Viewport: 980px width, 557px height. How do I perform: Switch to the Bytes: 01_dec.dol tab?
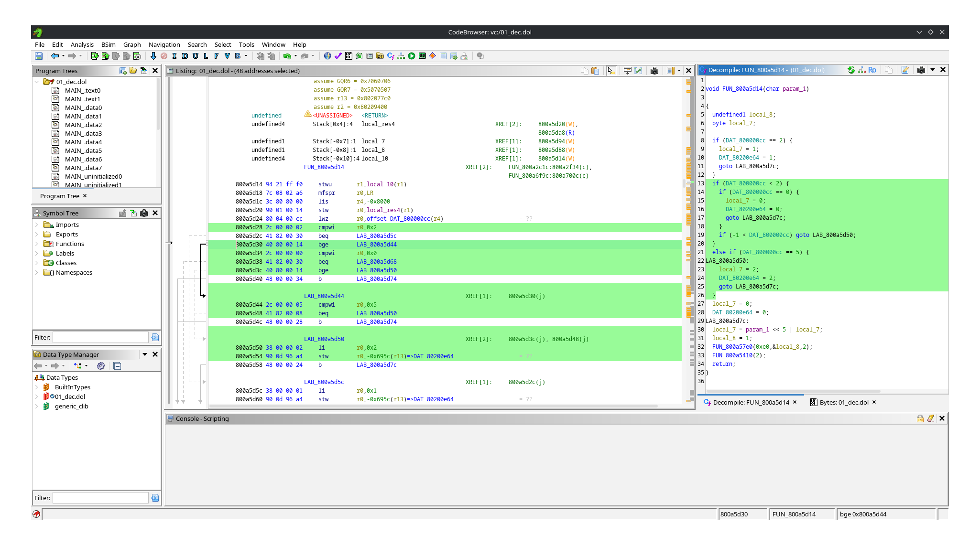click(843, 402)
